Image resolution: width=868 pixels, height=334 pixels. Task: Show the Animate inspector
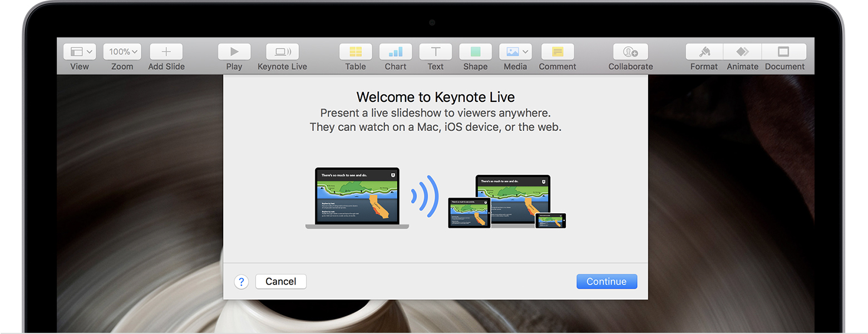[x=742, y=52]
